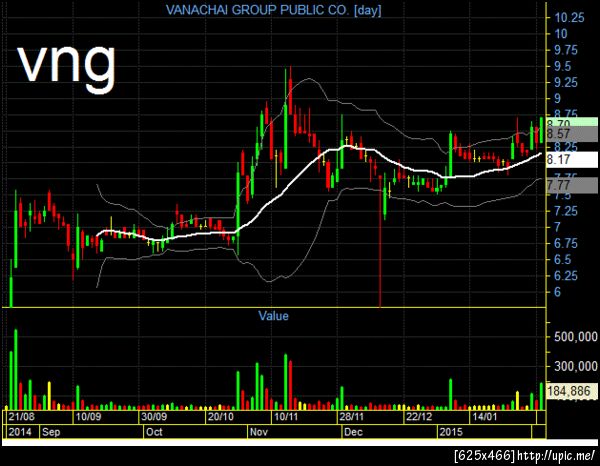This screenshot has width=600, height=466.
Task: Select the 6.5 price axis label
Action: [562, 260]
